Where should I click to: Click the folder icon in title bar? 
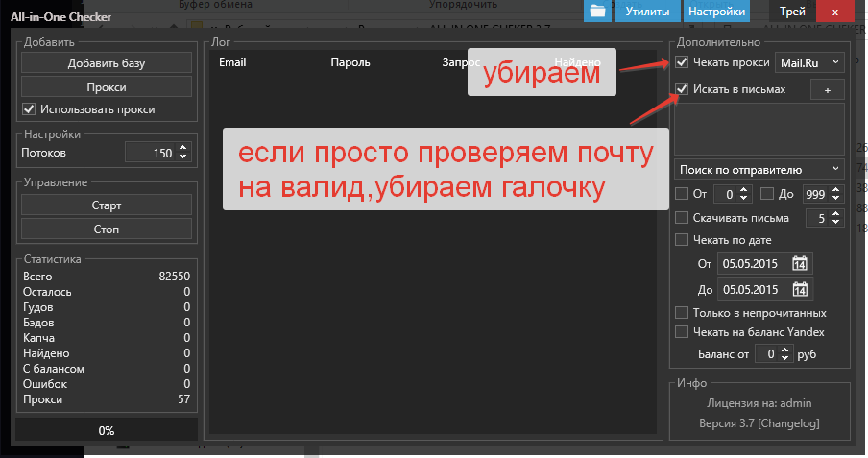pyautogui.click(x=598, y=12)
